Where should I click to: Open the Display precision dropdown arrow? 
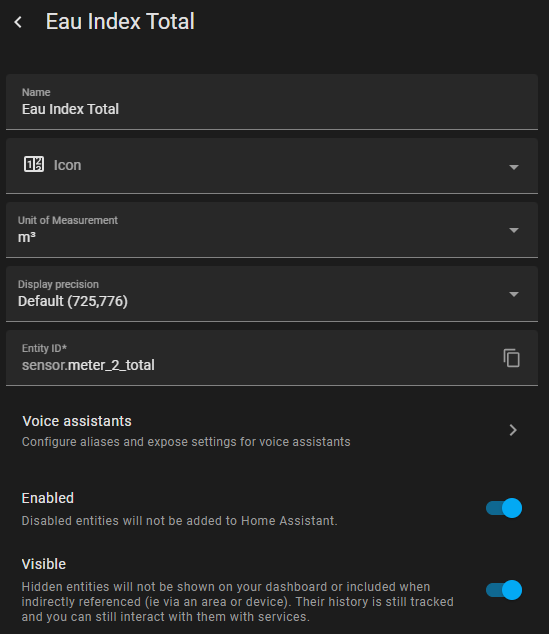coord(513,294)
